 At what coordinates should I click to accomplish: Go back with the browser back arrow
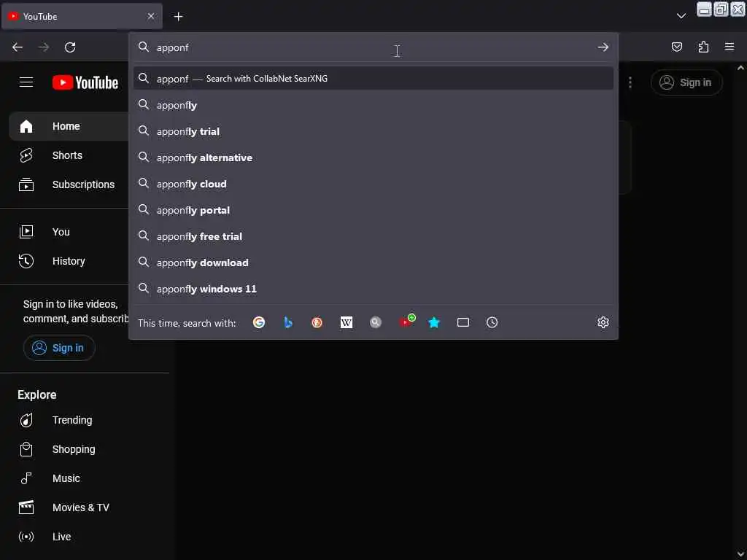click(x=18, y=47)
